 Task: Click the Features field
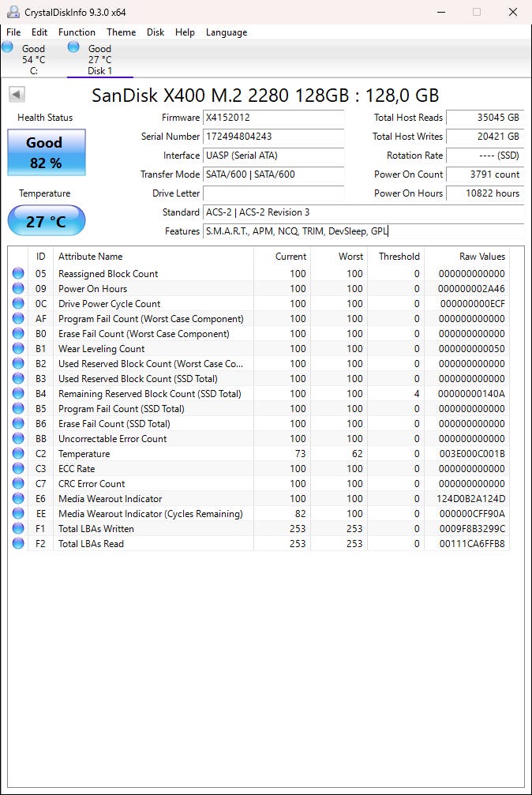363,231
